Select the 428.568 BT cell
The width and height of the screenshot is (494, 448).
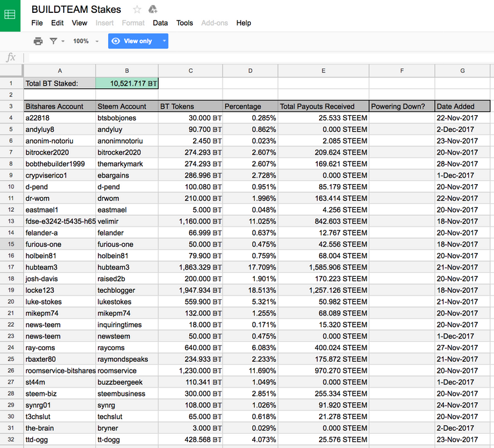(x=190, y=440)
